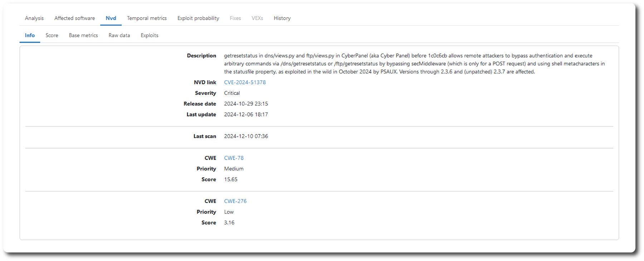
Task: Click the greyed-out Fixes tab
Action: (235, 18)
